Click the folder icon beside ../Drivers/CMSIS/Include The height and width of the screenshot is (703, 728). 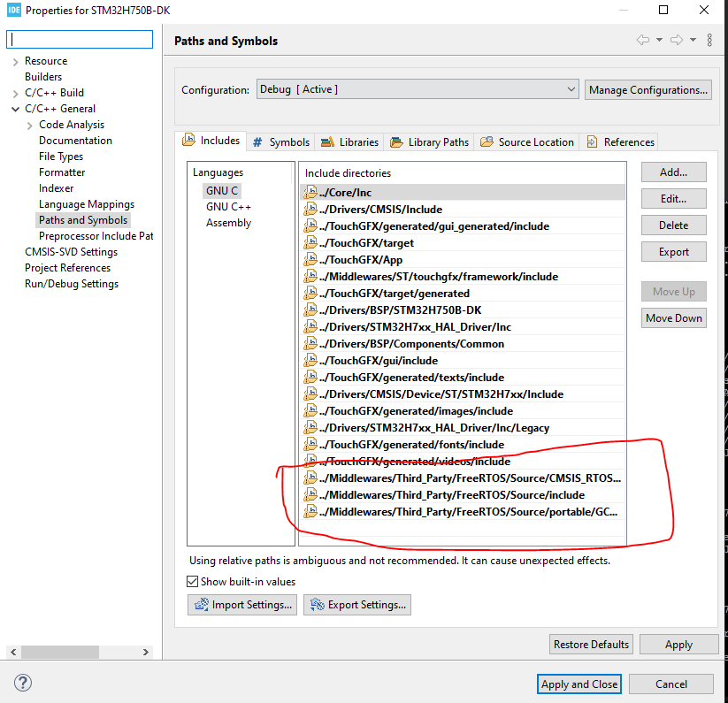point(310,209)
